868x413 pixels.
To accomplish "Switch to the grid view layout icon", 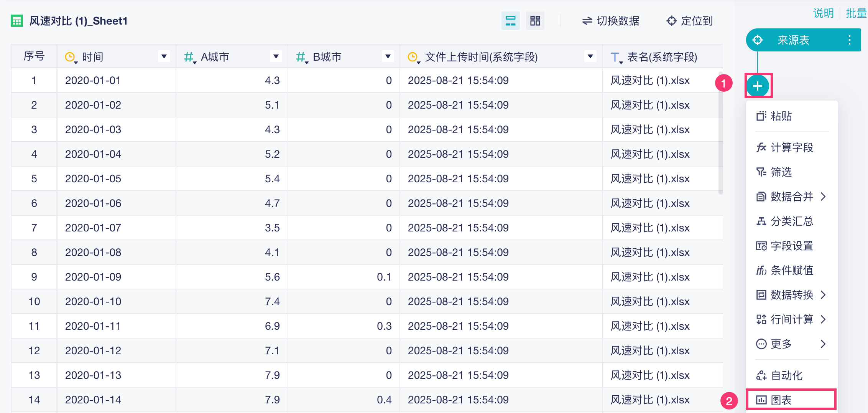I will (x=535, y=21).
